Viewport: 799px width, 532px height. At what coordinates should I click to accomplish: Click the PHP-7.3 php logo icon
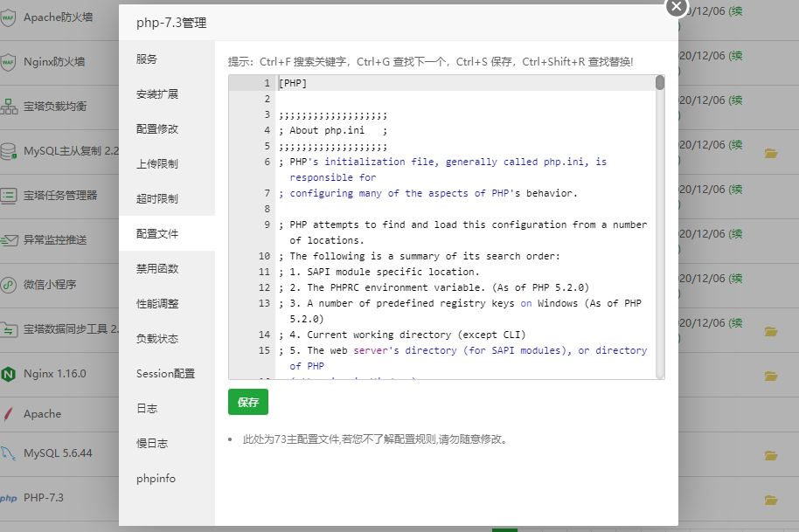[8, 499]
